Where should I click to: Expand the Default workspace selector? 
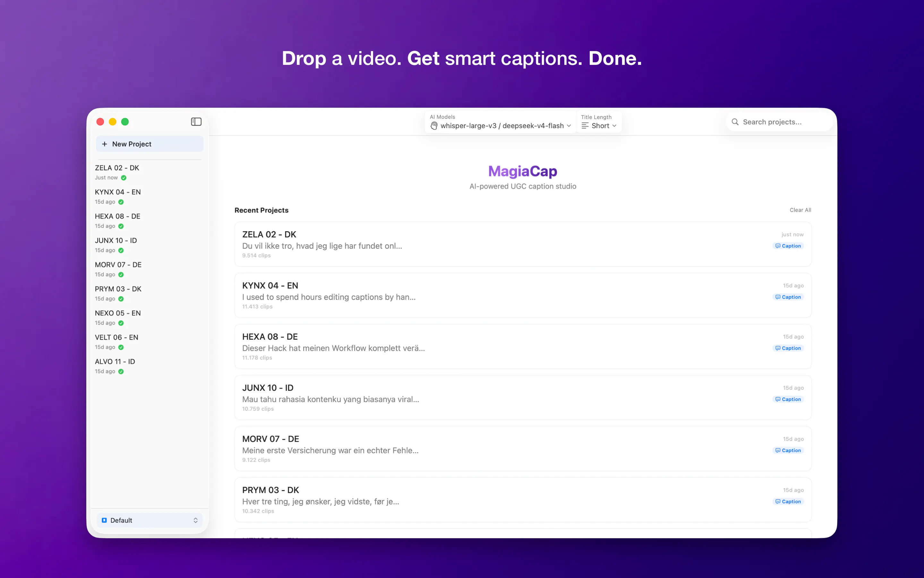click(149, 520)
